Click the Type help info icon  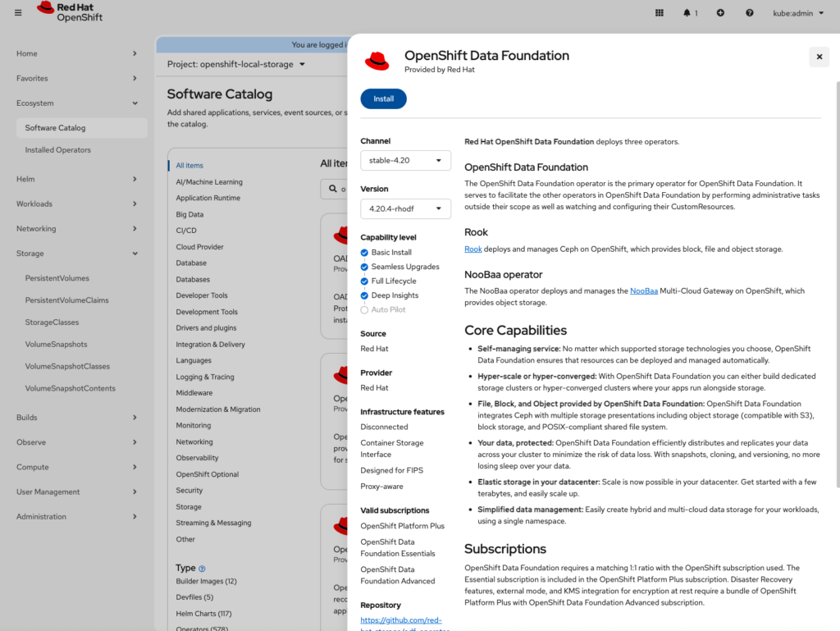coord(202,569)
